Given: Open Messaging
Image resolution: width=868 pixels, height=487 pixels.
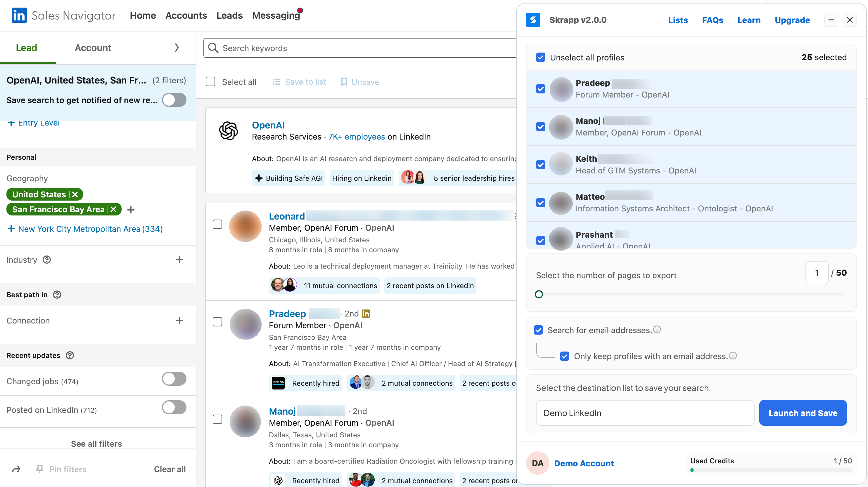Looking at the screenshot, I should (276, 15).
